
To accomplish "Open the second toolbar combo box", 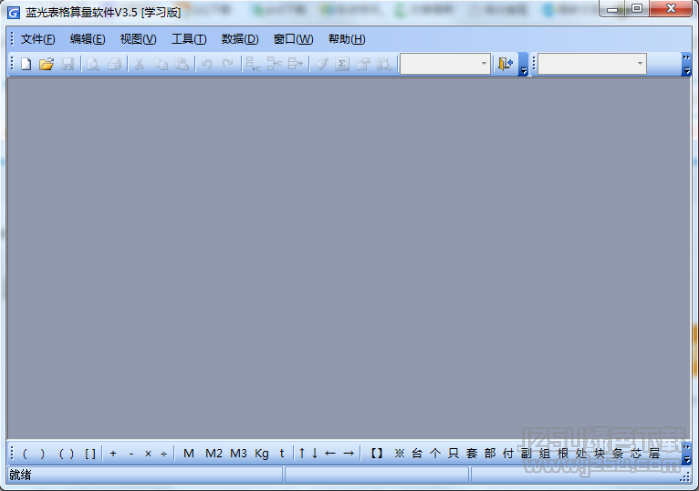I will click(592, 64).
